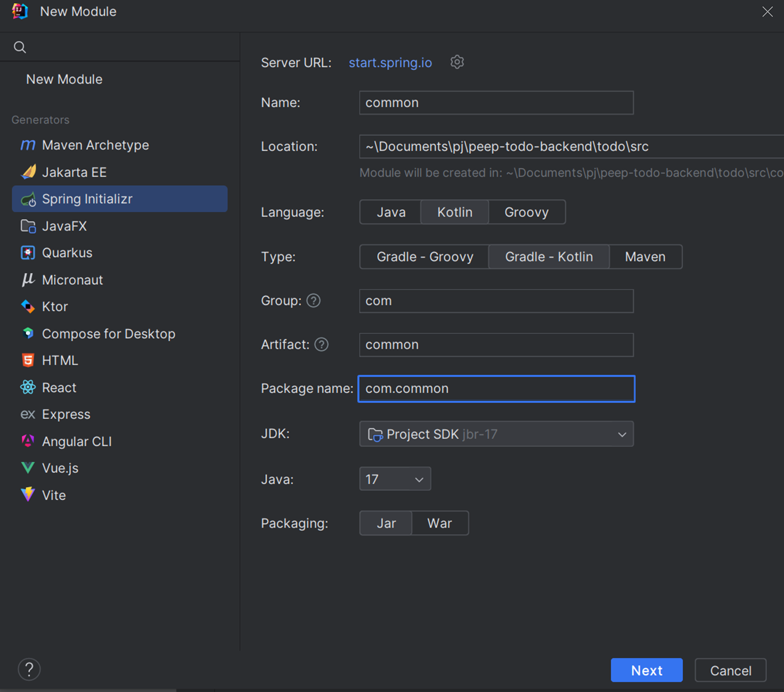Show Group field help tooltip icon

pos(313,301)
